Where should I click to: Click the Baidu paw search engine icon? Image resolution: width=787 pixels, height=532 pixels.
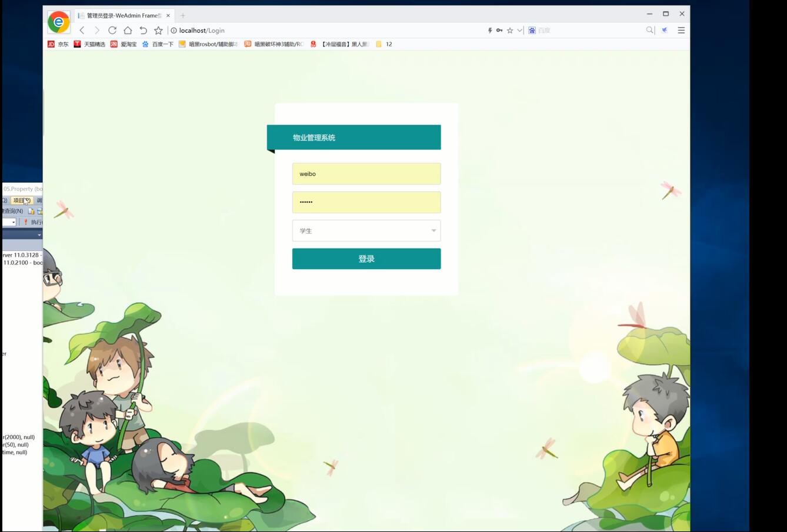(x=532, y=31)
